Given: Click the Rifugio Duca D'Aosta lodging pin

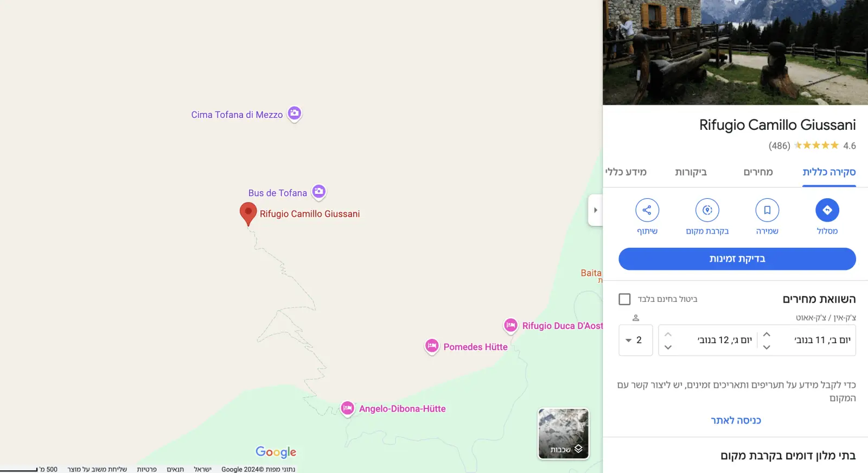Looking at the screenshot, I should pyautogui.click(x=510, y=325).
